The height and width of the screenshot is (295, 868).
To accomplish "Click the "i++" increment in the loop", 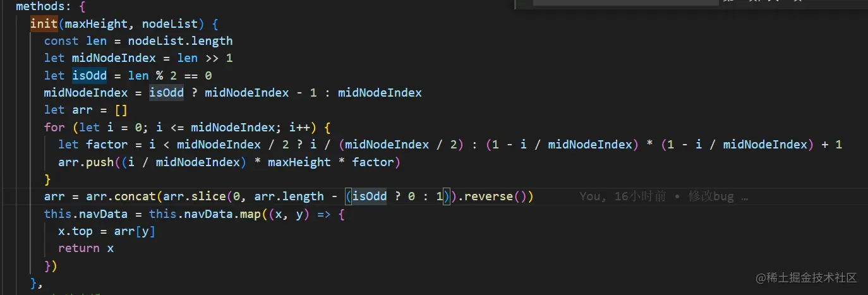I will [299, 128].
